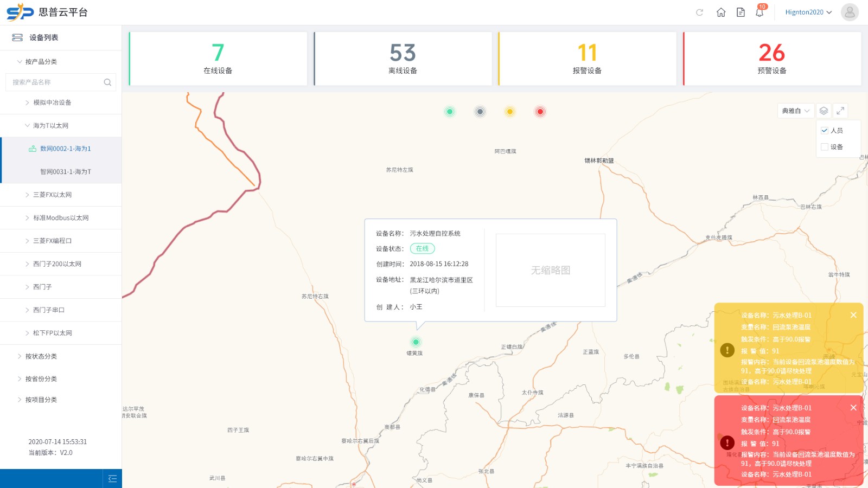Click the refresh icon in top bar
This screenshot has height=488, width=868.
[x=699, y=12]
